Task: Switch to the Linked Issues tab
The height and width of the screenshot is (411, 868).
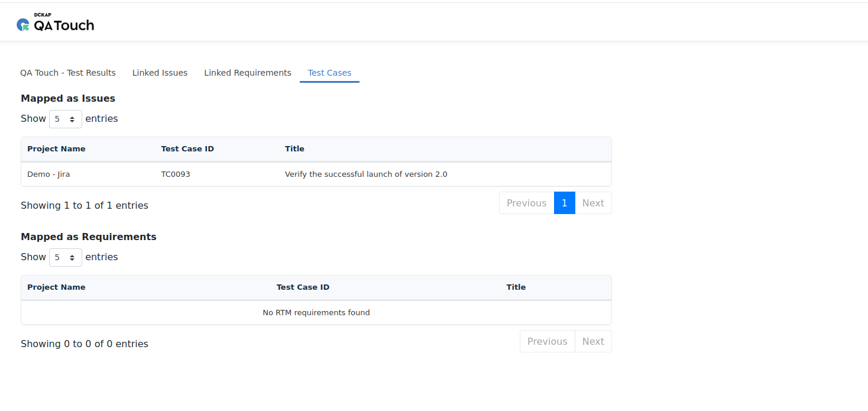Action: tap(160, 73)
